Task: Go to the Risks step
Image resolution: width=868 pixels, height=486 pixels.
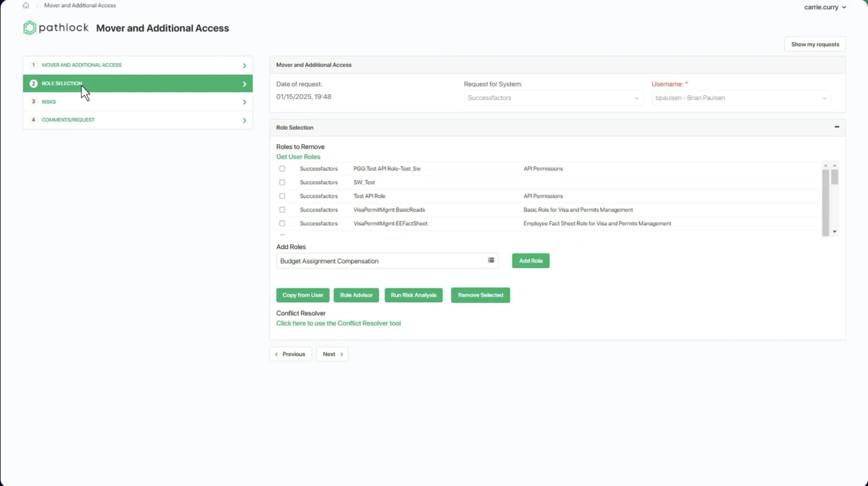Action: coord(49,101)
